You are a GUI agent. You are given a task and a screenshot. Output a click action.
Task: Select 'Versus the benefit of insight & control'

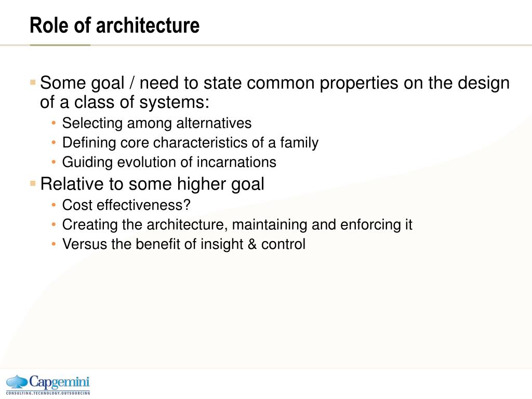pos(183,244)
